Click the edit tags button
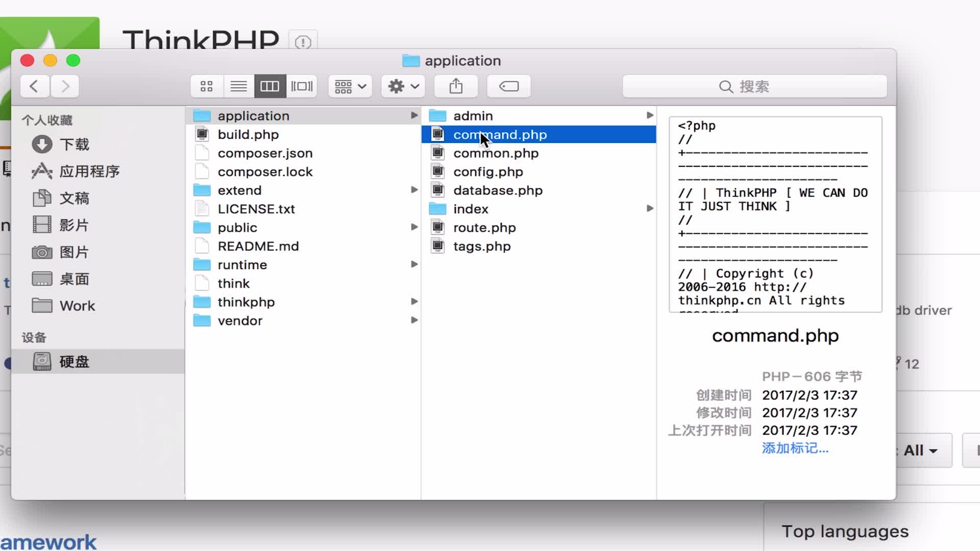The height and width of the screenshot is (551, 980). [x=509, y=86]
